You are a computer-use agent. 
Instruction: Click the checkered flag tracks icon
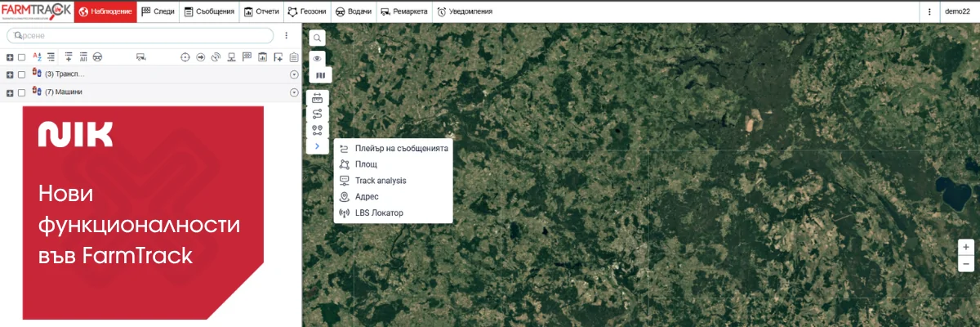click(x=247, y=57)
